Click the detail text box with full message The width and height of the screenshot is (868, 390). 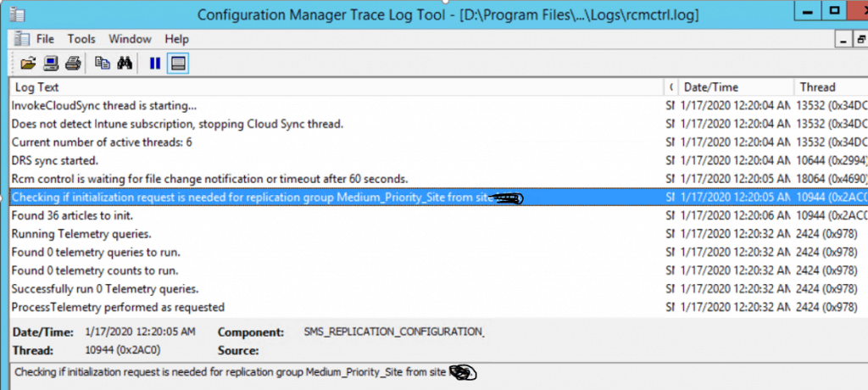click(x=438, y=376)
